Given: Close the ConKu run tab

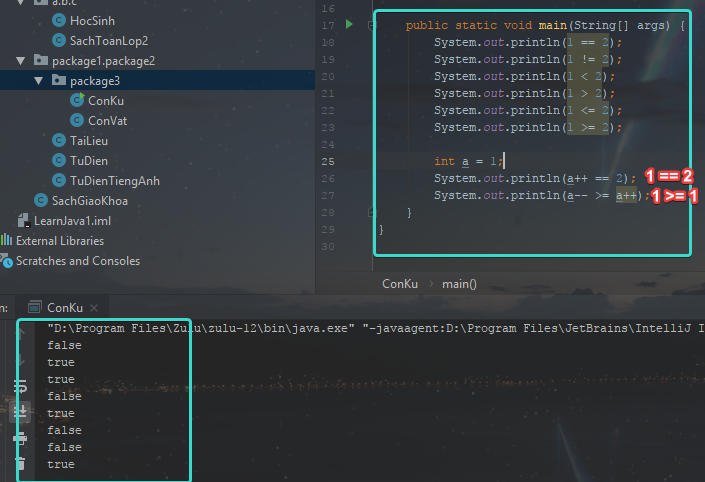Looking at the screenshot, I should 94,308.
